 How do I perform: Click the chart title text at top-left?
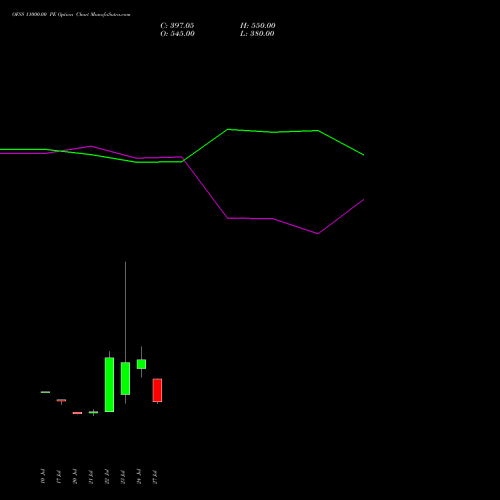(x=71, y=15)
